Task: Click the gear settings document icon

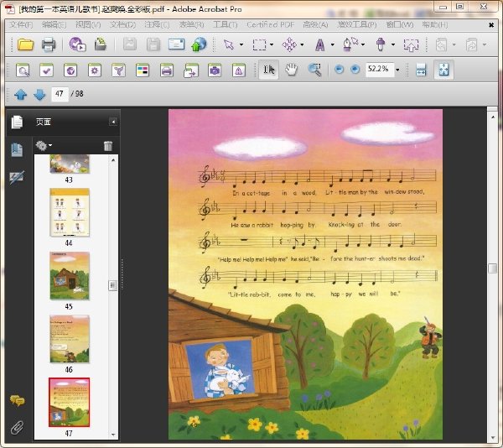Action: [95, 70]
